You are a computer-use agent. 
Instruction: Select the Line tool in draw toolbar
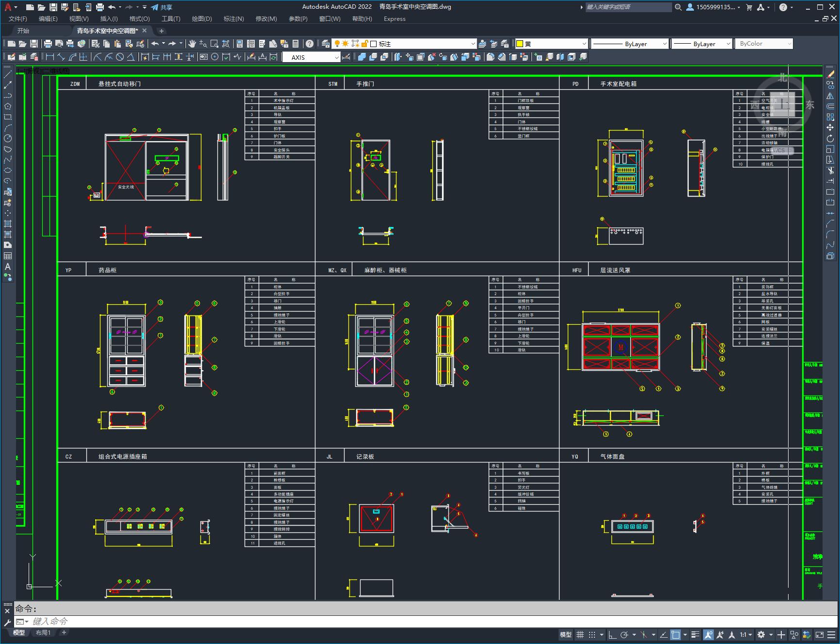point(8,74)
